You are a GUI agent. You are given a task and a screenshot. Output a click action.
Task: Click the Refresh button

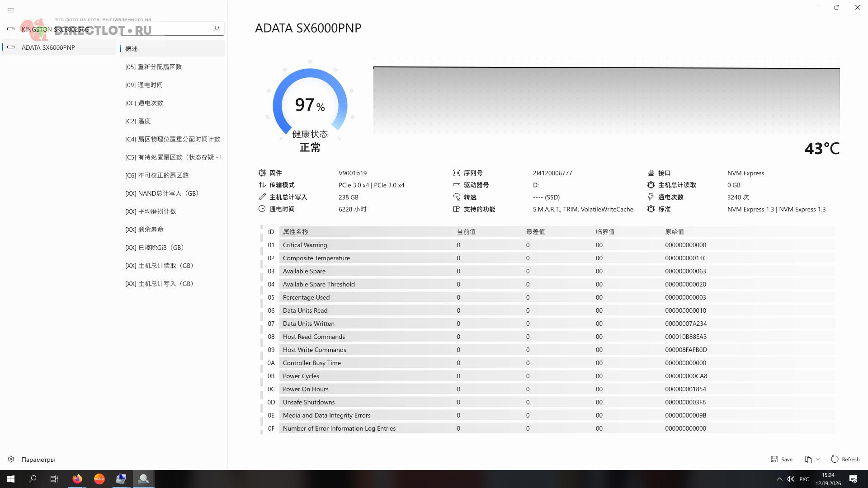(845, 460)
